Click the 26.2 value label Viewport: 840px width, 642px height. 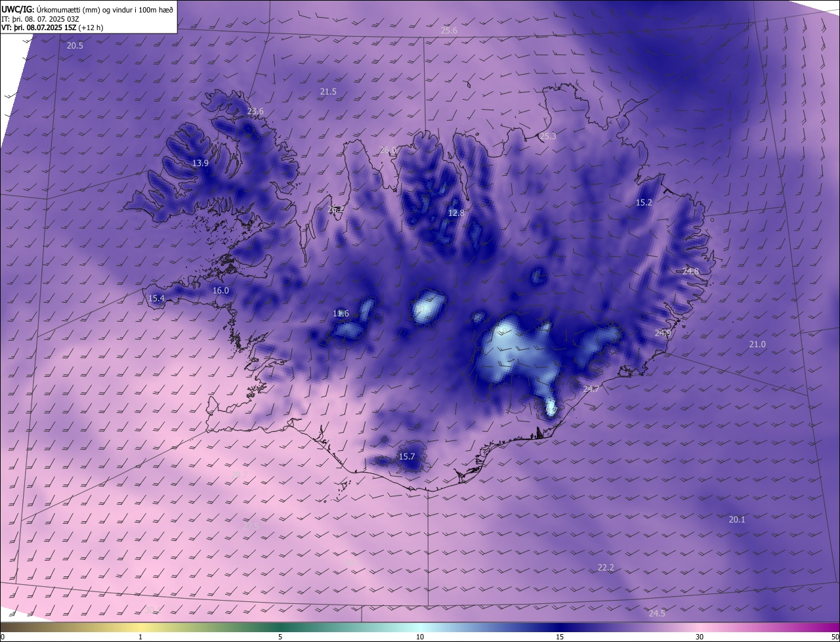[x=336, y=210]
